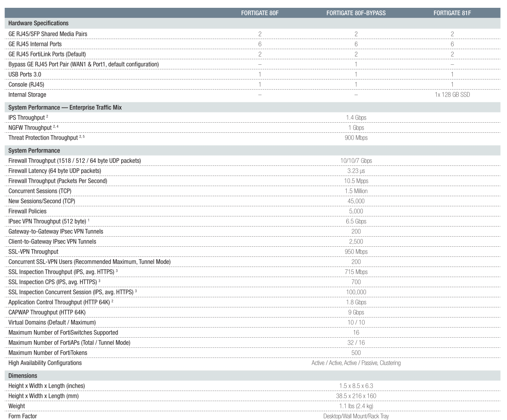Click the 715 Mbps value

tap(356, 272)
